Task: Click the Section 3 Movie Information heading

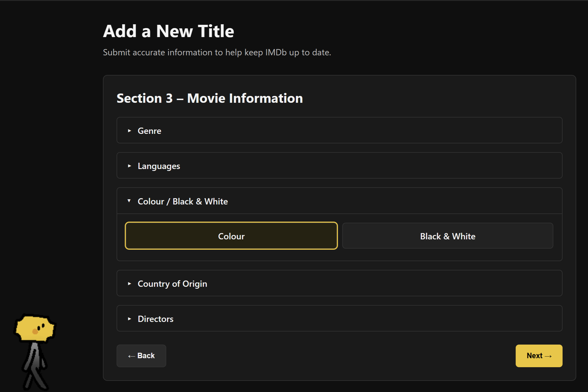Action: tap(210, 98)
